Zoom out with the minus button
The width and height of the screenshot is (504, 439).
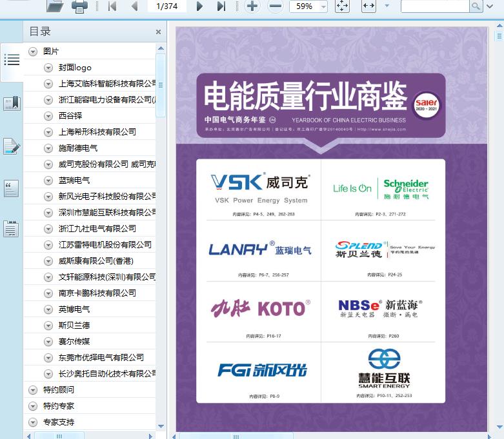pos(276,6)
